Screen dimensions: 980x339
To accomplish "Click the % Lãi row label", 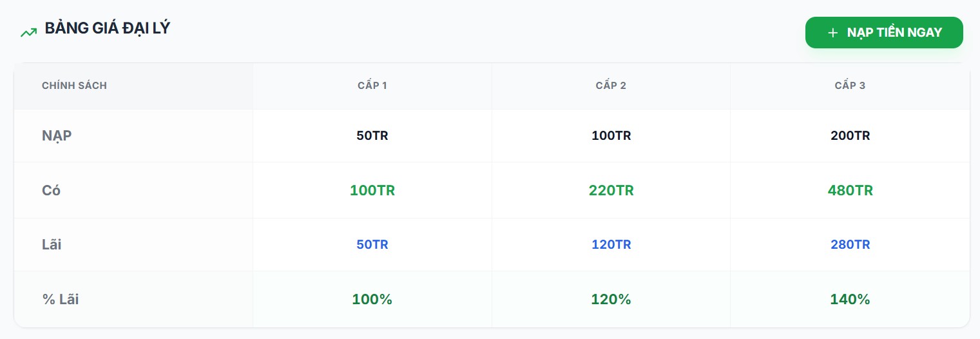I will pos(61,300).
